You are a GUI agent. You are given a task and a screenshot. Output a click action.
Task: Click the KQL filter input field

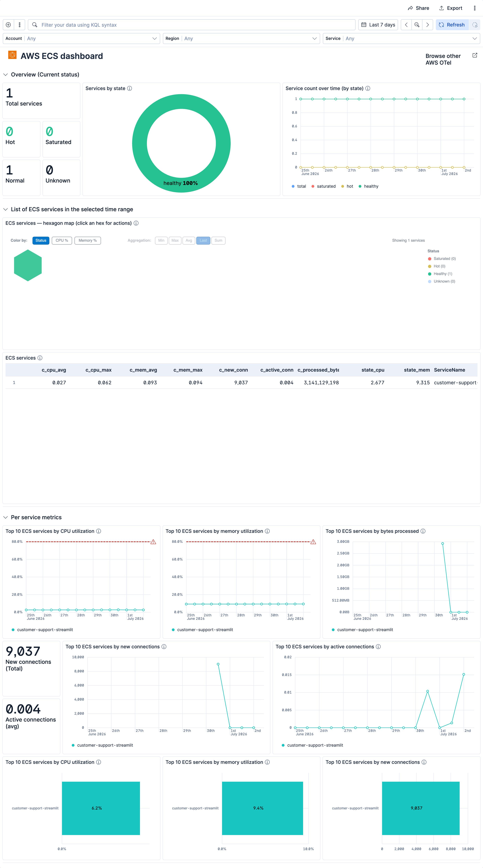pos(192,25)
